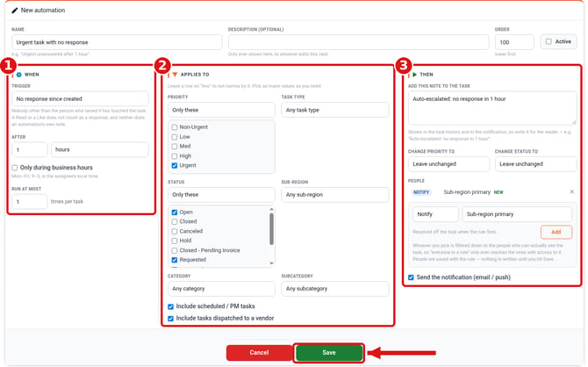Open the Priority Only these dropdown
Viewport: 588px width, 367px height.
tap(221, 110)
